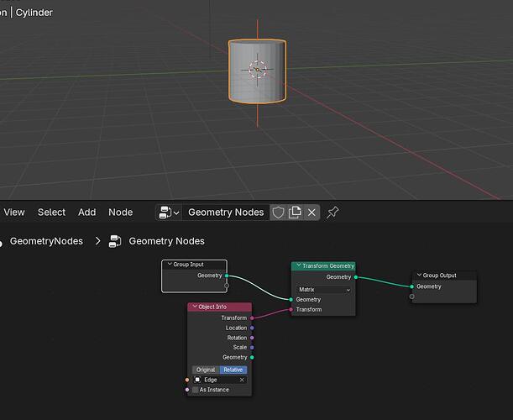Clear the Edge object field

coord(242,380)
